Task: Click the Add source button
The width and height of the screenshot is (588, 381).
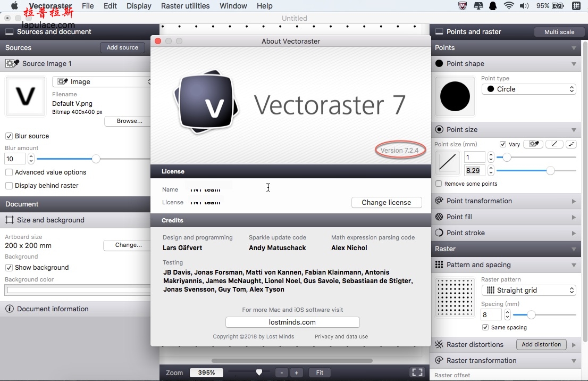Action: click(x=122, y=48)
